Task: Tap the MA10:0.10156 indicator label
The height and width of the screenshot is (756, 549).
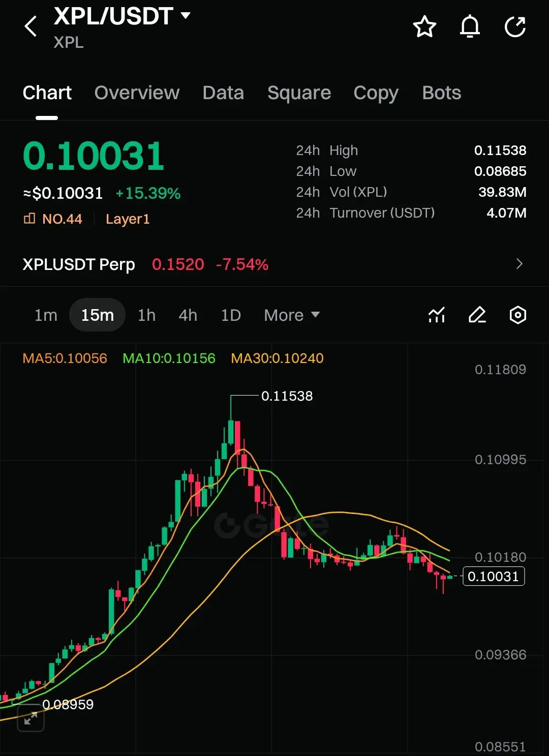Action: tap(169, 358)
